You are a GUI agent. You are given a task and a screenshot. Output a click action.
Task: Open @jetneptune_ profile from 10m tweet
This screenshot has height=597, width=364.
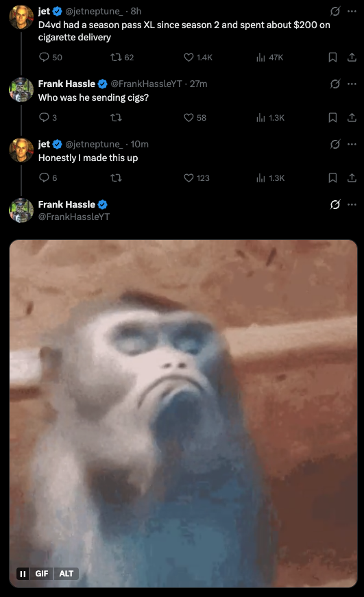click(94, 145)
